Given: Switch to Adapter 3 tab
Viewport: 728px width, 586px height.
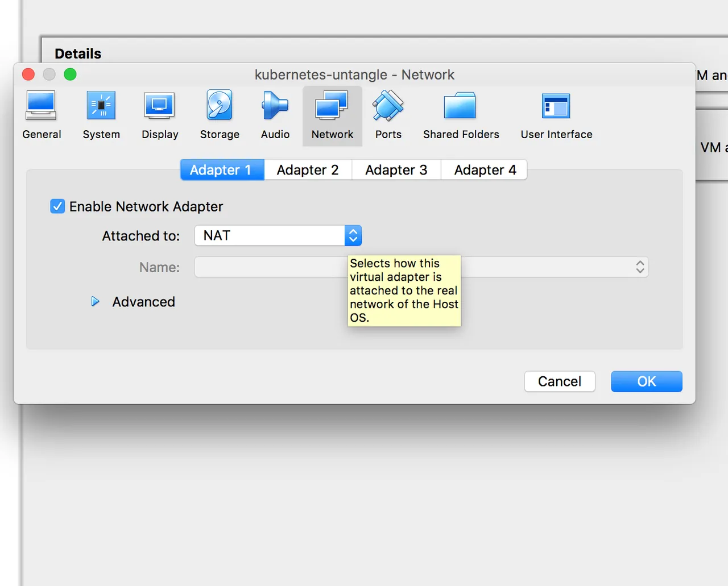Looking at the screenshot, I should click(396, 170).
